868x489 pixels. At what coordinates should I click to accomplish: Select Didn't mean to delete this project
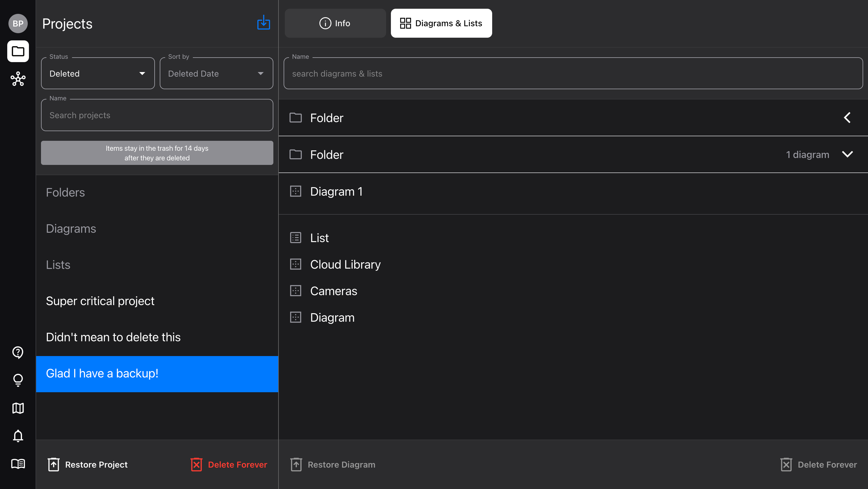(113, 337)
